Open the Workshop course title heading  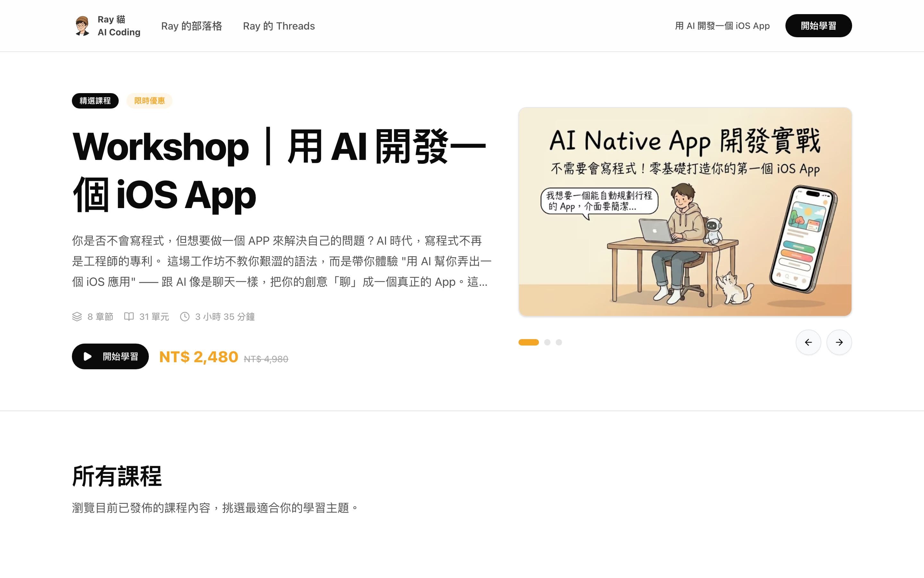[279, 170]
